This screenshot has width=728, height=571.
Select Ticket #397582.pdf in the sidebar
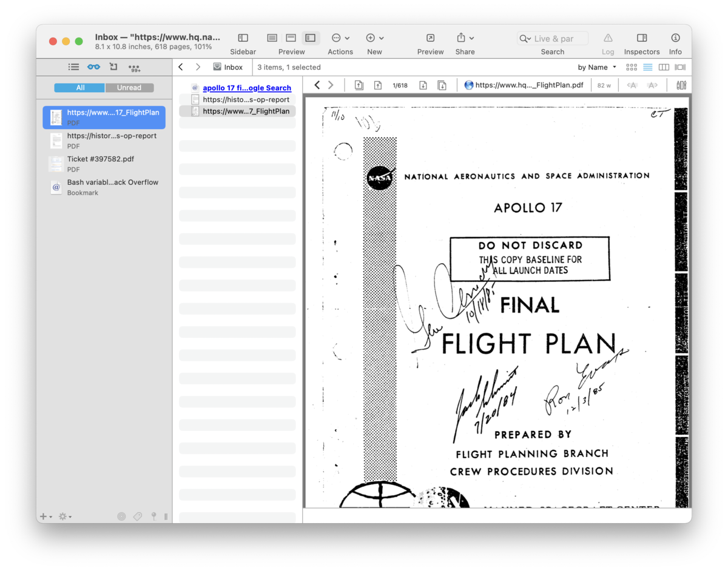pos(104,164)
